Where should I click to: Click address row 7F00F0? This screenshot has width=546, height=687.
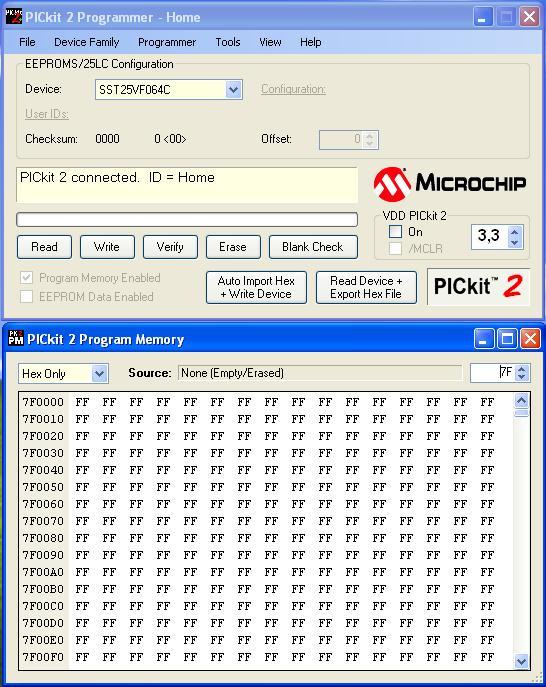tap(43, 657)
